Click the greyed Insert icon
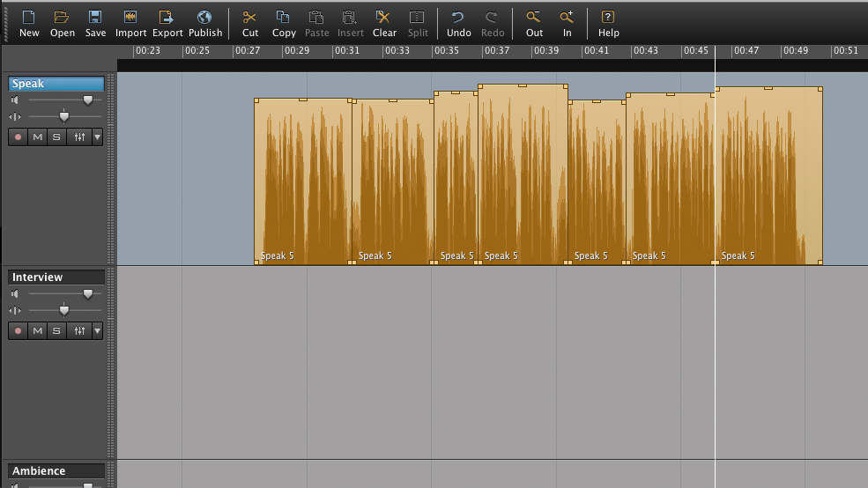This screenshot has height=488, width=868. point(349,18)
